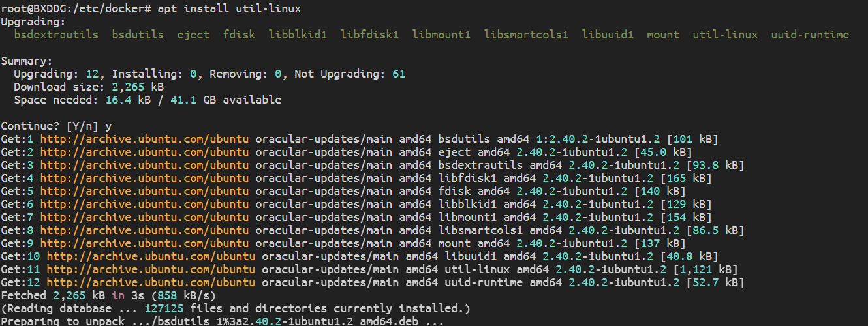Click the 'Continue? [Y/n] y' prompt line
Image resolution: width=868 pixels, height=326 pixels.
56,126
